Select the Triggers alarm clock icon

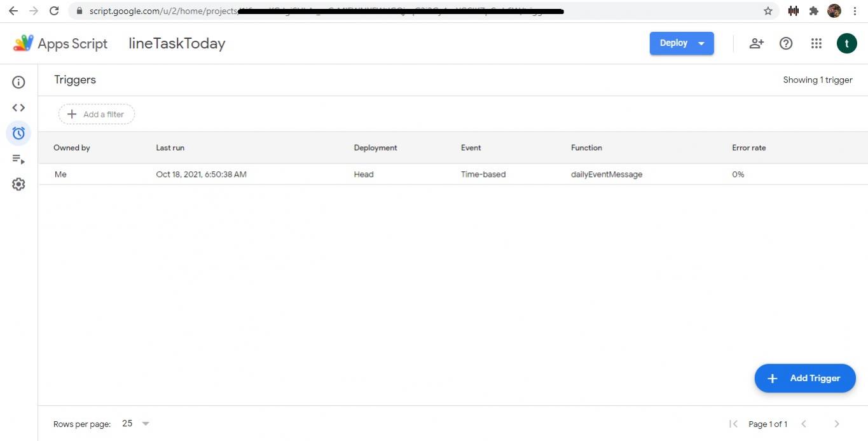coord(18,133)
